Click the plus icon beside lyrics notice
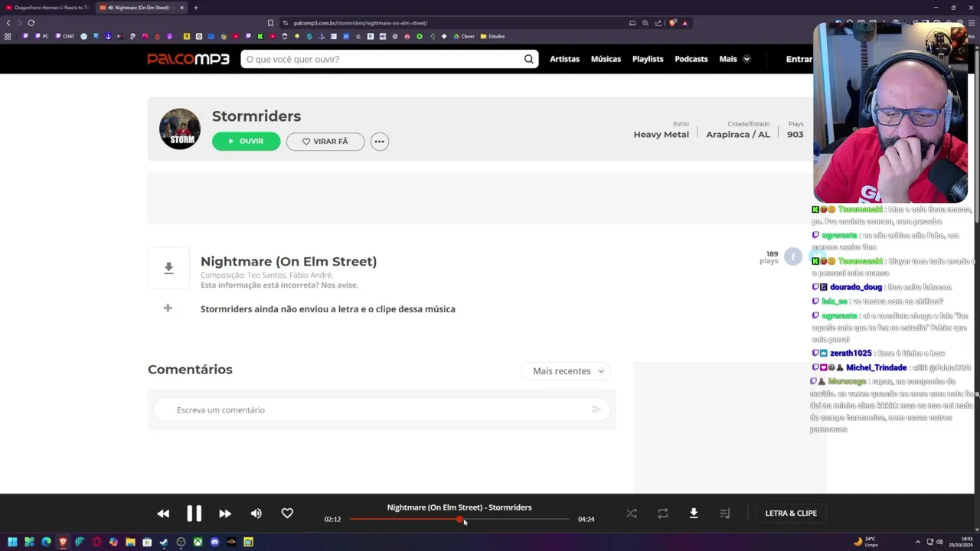Image resolution: width=980 pixels, height=551 pixels. coord(168,308)
